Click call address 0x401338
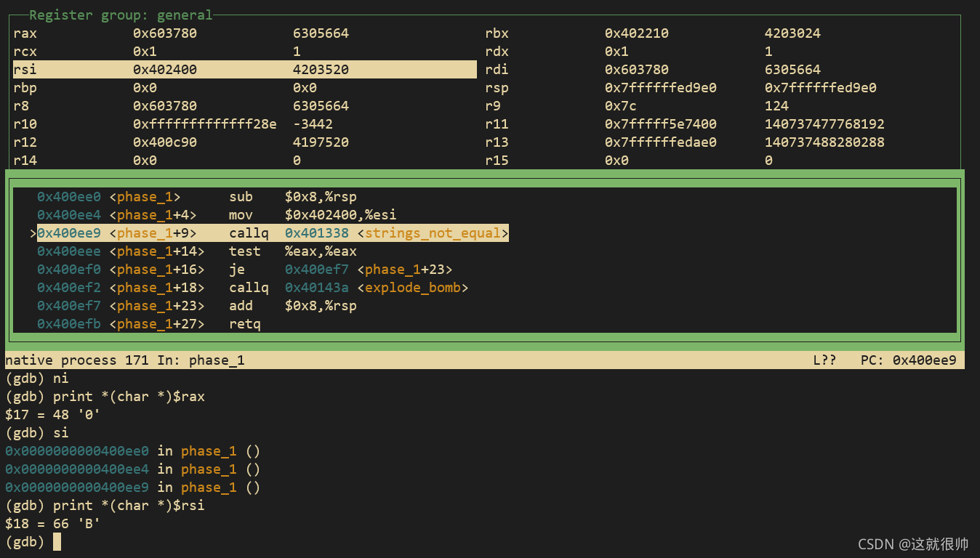980x558 pixels. 317,233
